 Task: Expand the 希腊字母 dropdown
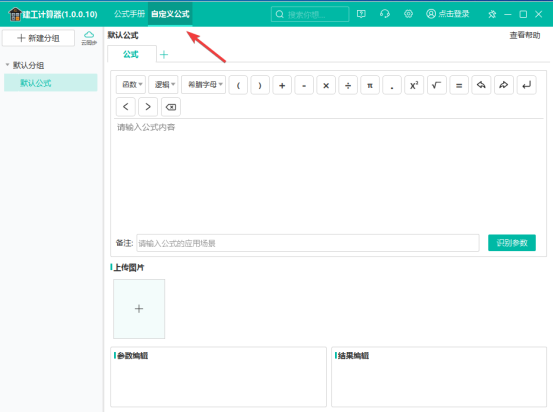coord(203,85)
